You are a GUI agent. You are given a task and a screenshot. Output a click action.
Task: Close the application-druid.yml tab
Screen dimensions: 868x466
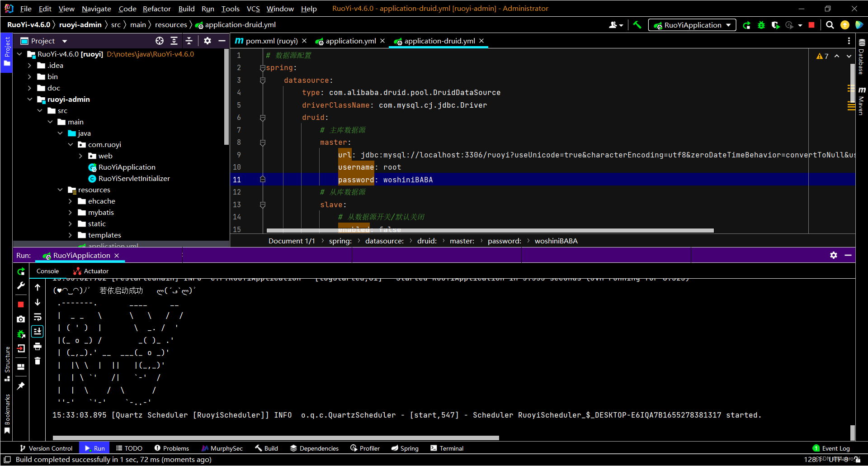(481, 41)
